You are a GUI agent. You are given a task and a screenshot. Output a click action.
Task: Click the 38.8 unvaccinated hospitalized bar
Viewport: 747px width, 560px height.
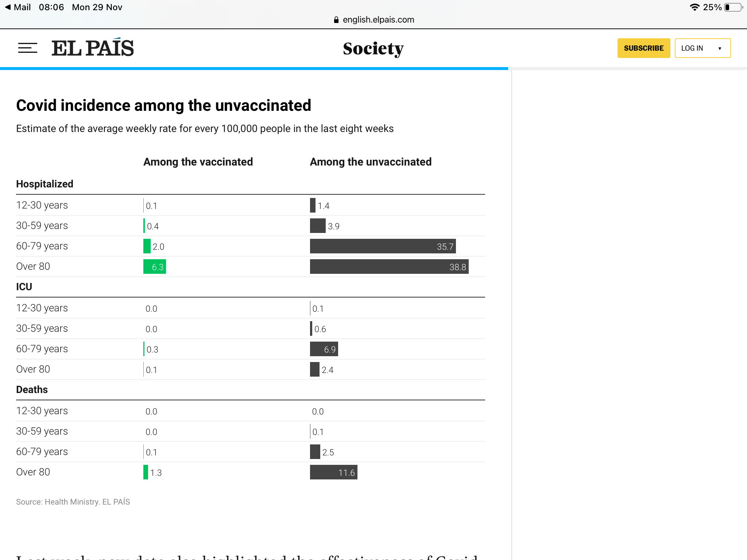point(389,267)
